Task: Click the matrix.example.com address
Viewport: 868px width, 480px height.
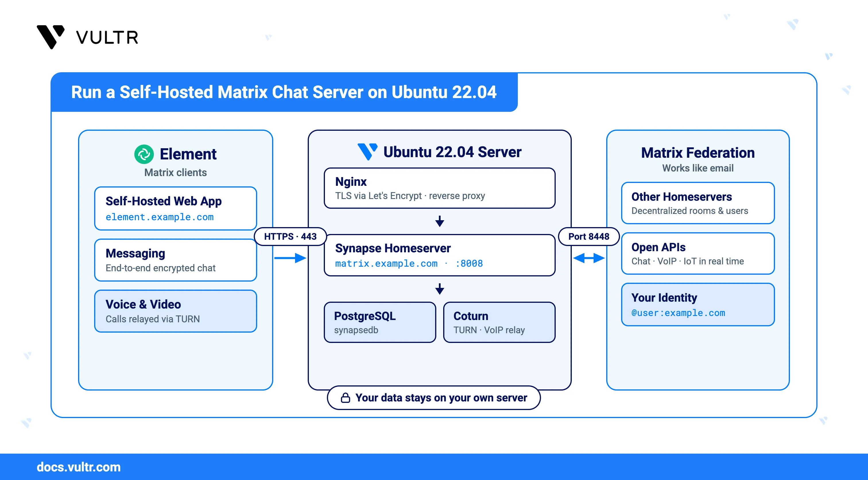Action: 386,264
